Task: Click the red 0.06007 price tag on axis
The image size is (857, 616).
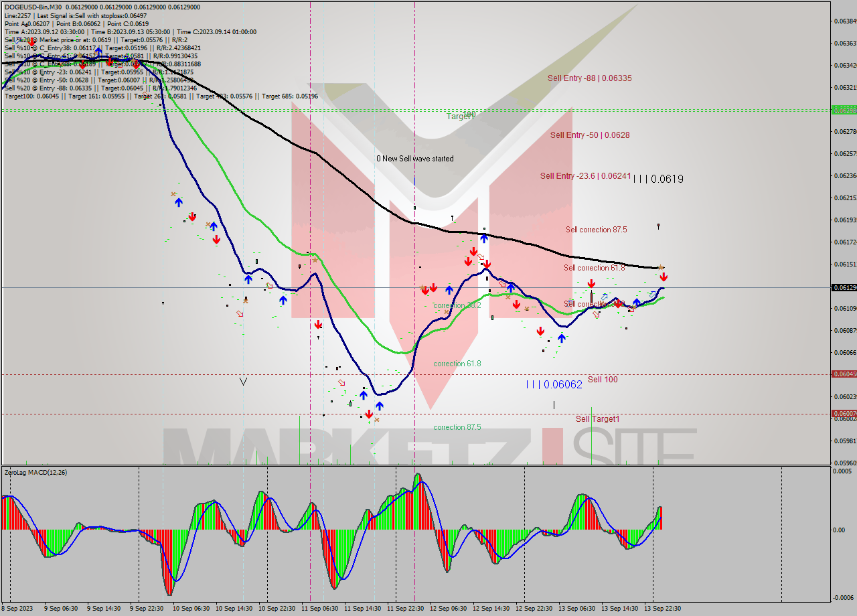Action: tap(844, 413)
